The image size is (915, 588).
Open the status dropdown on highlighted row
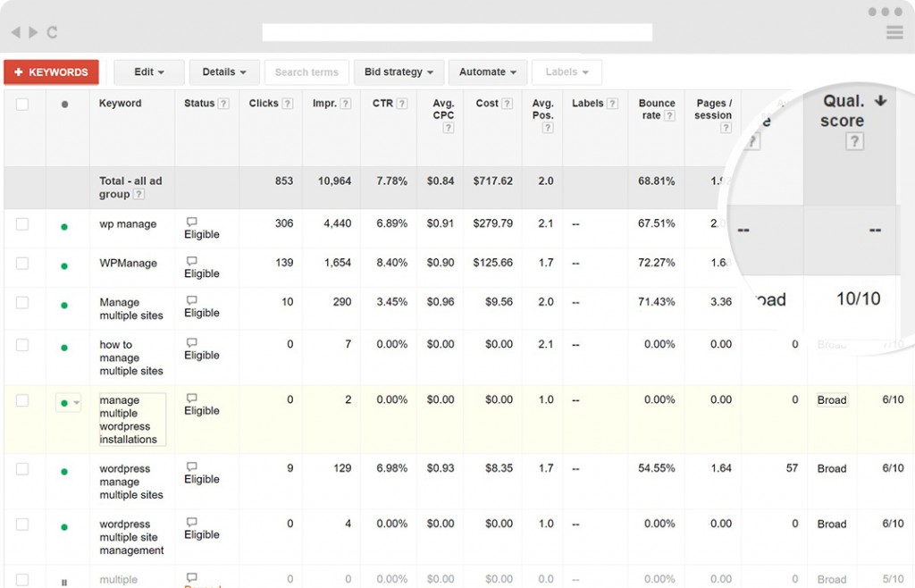coord(69,404)
